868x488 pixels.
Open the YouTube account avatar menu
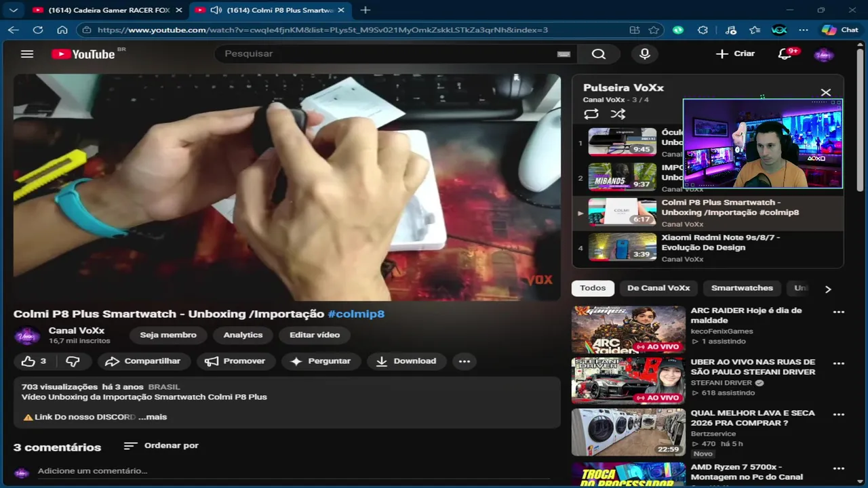point(823,54)
